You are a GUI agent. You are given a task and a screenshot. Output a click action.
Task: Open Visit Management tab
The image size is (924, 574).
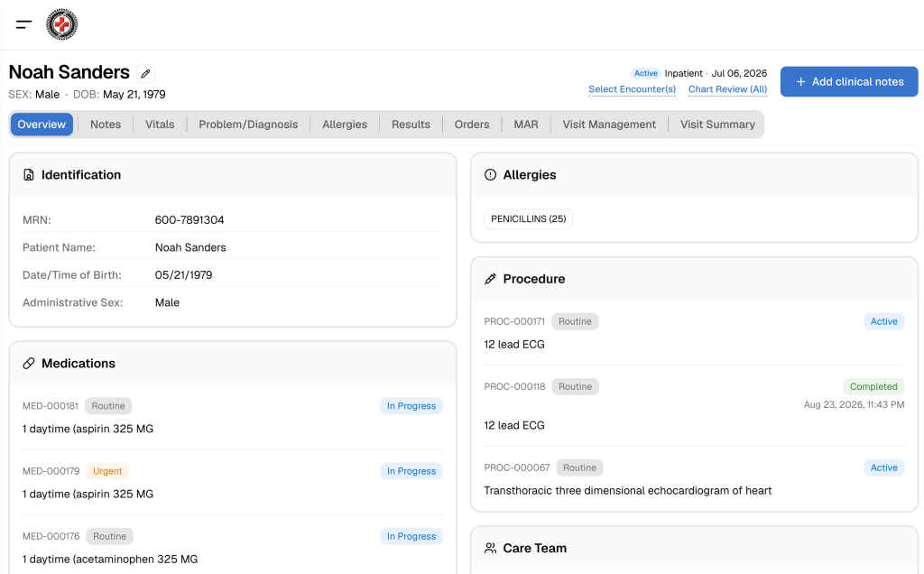point(609,125)
